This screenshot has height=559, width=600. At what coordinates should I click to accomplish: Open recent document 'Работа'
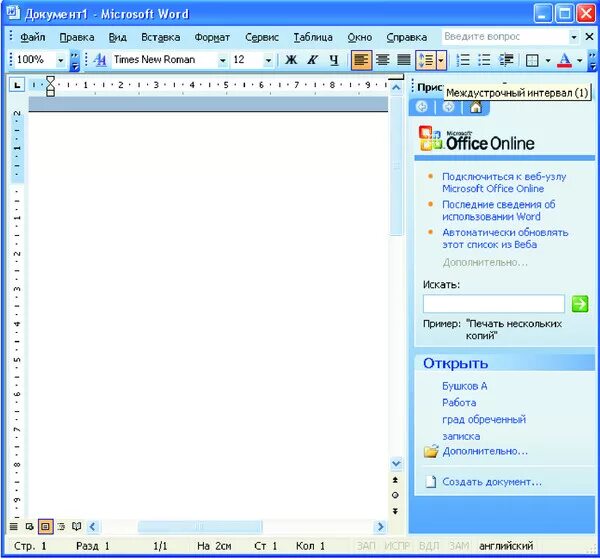459,403
